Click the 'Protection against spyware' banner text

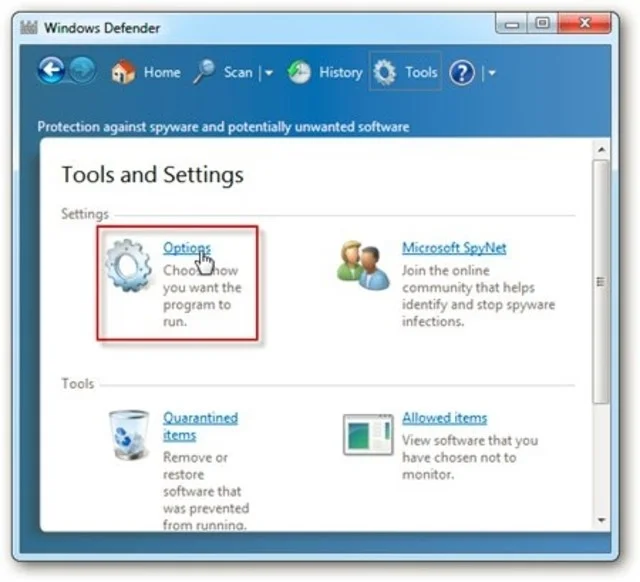pos(223,127)
